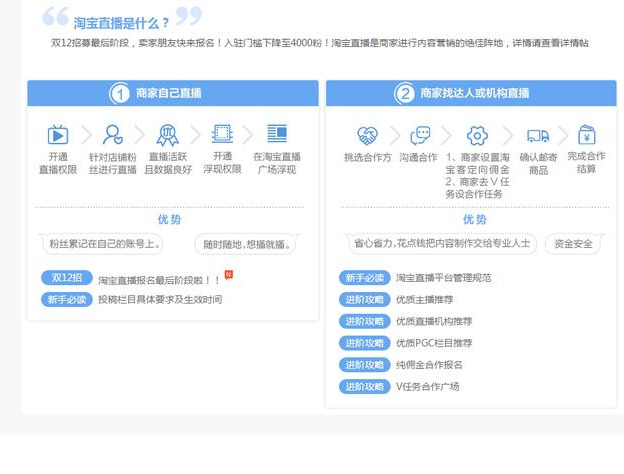Click 进阶攻略 tag beside V任务合作广场
Viewport: 624px width, 474px height.
click(365, 386)
